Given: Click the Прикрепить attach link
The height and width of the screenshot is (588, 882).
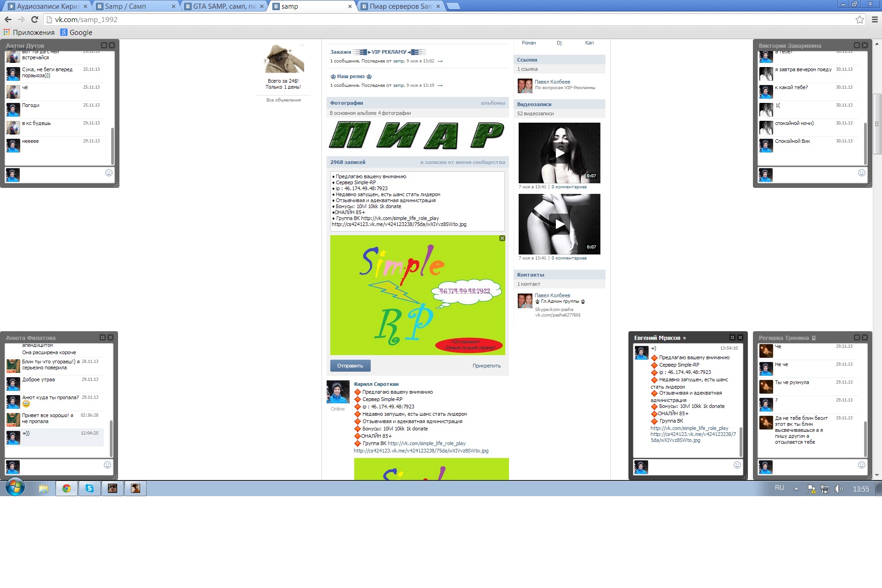Looking at the screenshot, I should (x=486, y=366).
